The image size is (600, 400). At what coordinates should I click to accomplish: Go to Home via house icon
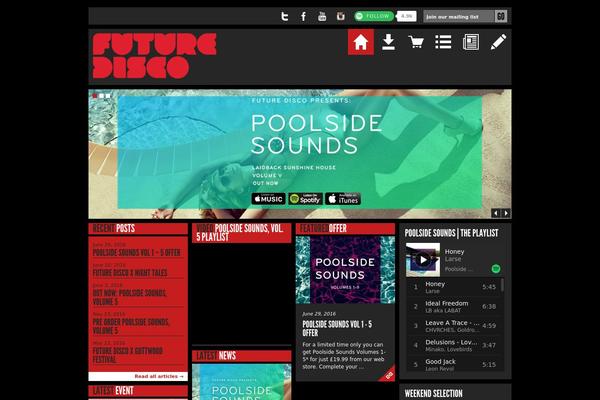click(361, 42)
